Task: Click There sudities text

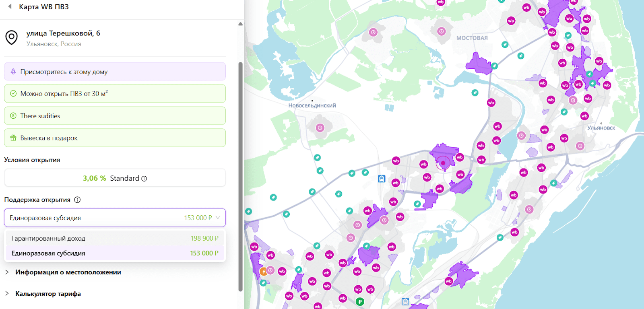Action: click(x=40, y=116)
